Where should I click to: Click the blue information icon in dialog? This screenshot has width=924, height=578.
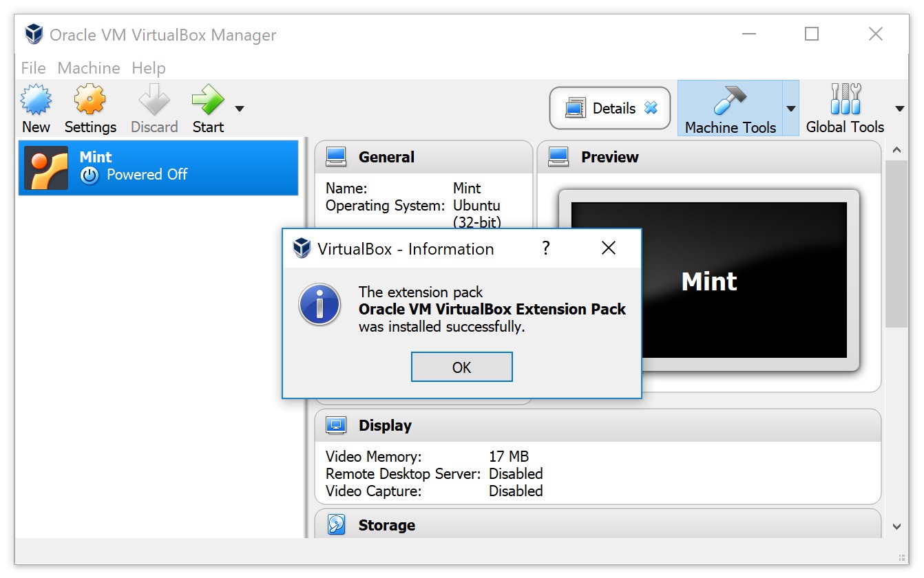coord(319,304)
